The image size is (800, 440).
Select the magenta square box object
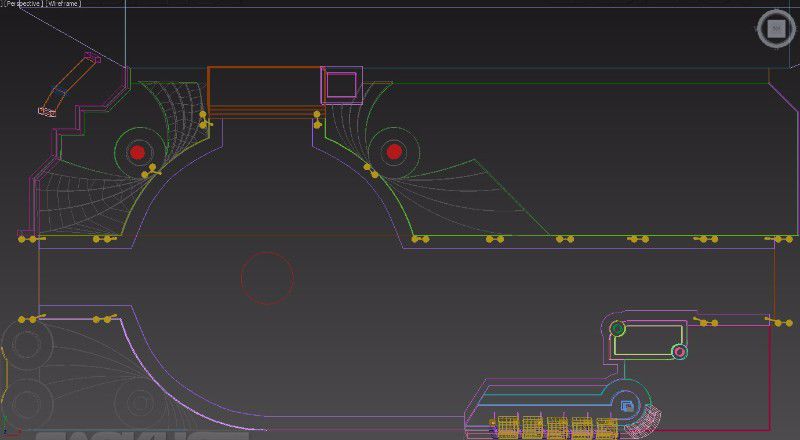point(341,85)
